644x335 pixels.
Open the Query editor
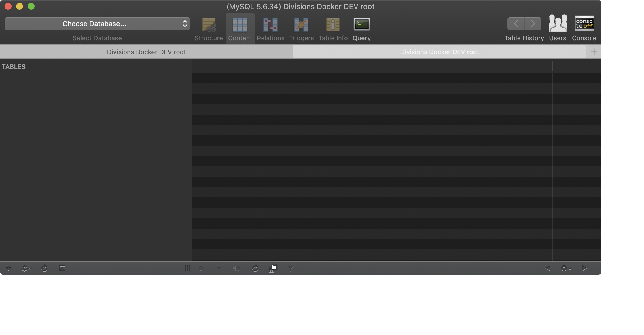361,28
